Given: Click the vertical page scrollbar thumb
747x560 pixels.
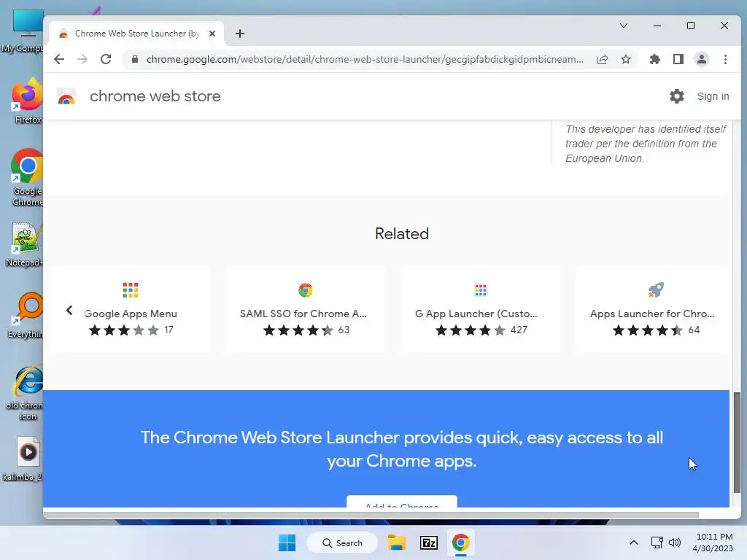Looking at the screenshot, I should pos(737,443).
